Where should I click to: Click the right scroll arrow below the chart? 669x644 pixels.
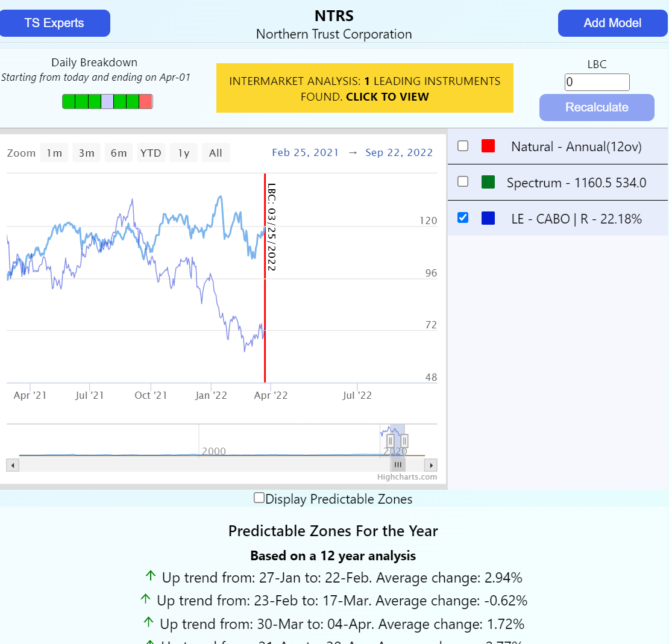pyautogui.click(x=431, y=465)
